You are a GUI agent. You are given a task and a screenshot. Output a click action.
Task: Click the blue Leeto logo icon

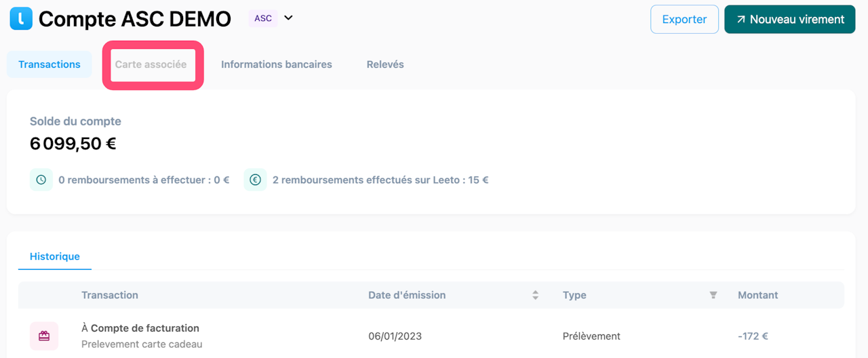21,19
